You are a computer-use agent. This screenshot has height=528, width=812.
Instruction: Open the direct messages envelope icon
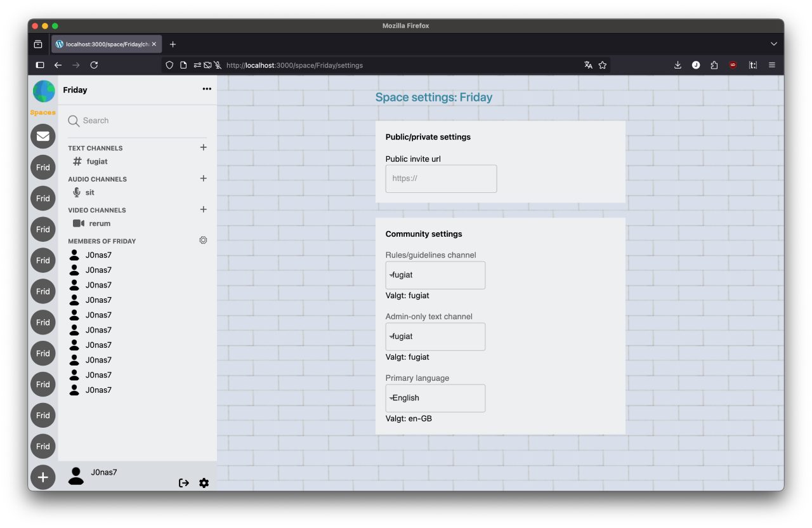(x=43, y=136)
